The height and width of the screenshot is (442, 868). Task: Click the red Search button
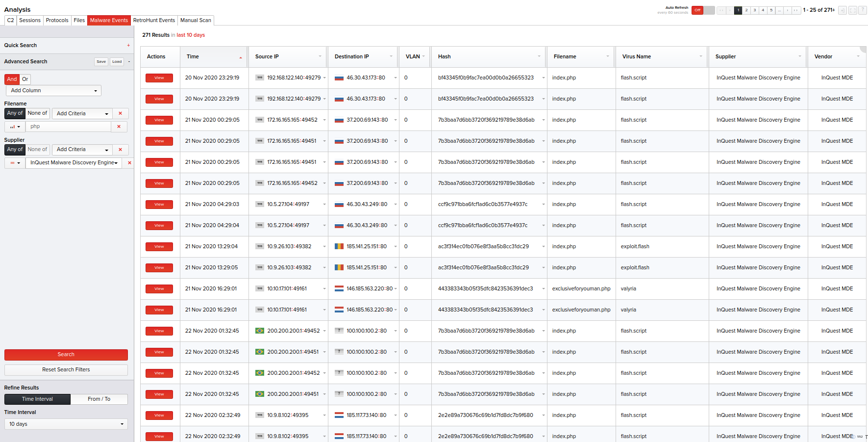coord(66,355)
